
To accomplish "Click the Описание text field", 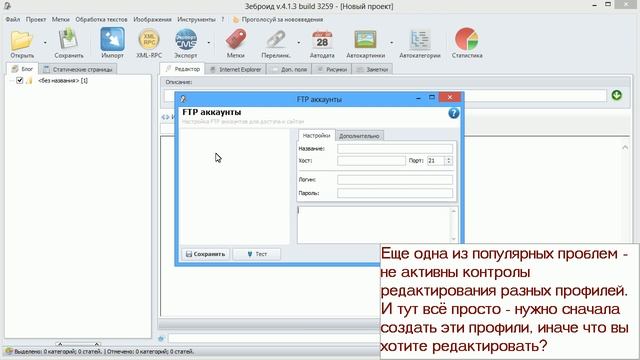I will 385,96.
